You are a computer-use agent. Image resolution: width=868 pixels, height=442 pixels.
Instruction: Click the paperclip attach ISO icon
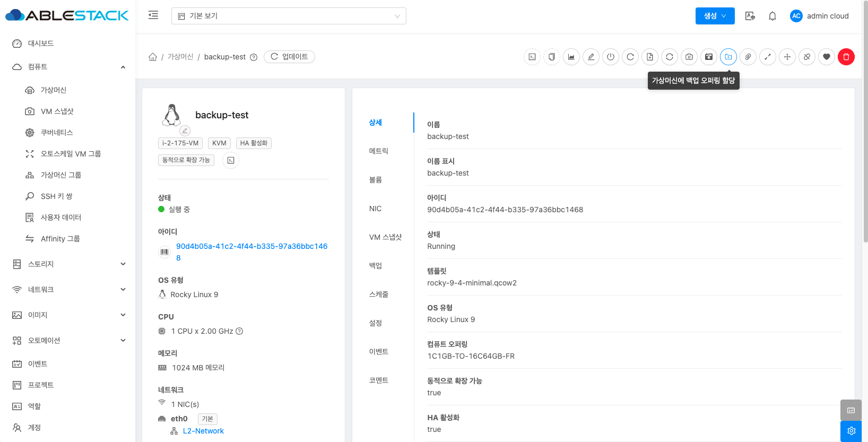point(748,57)
